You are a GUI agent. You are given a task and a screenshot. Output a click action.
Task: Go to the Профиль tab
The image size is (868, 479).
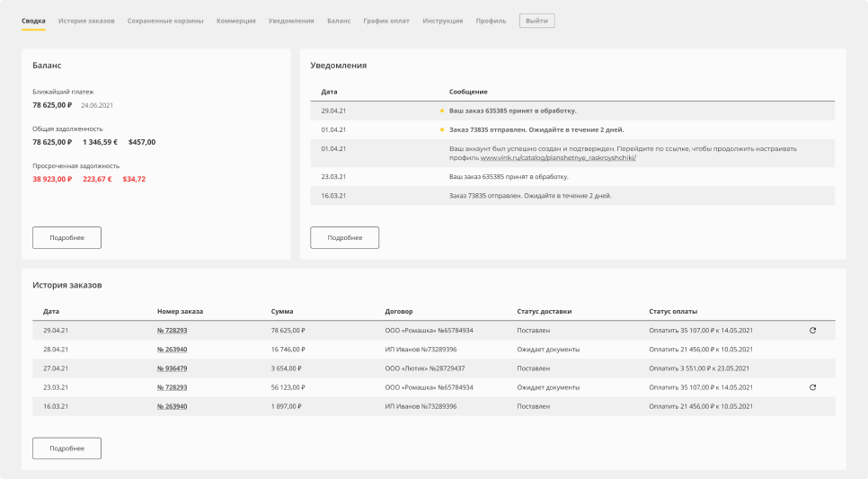[491, 20]
